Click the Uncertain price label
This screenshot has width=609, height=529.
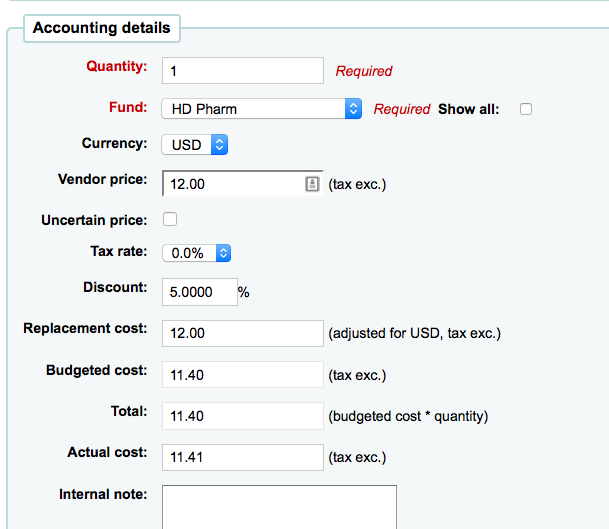94,219
